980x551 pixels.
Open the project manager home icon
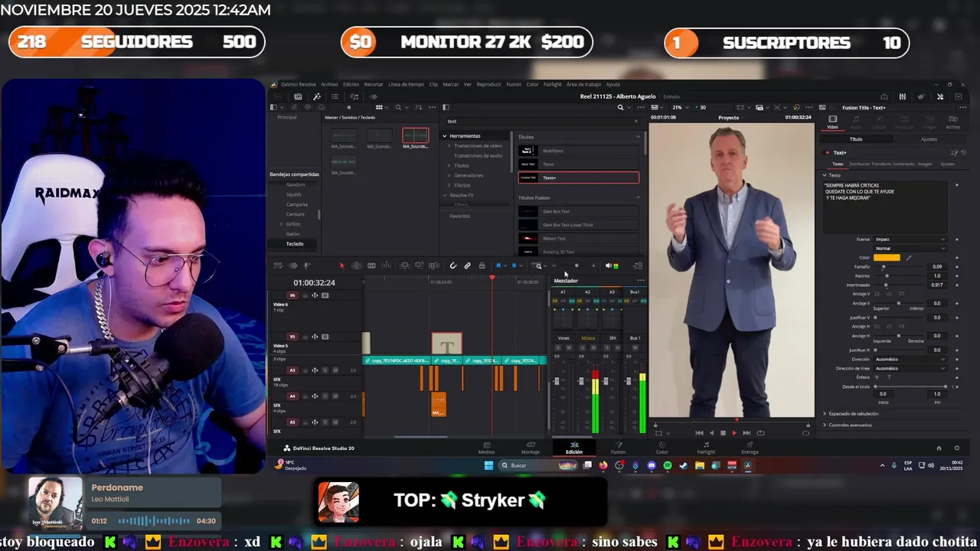[x=939, y=448]
